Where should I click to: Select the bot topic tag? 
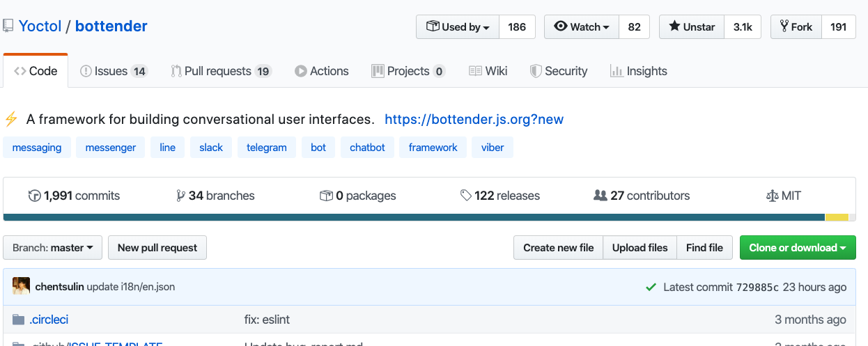pos(318,148)
